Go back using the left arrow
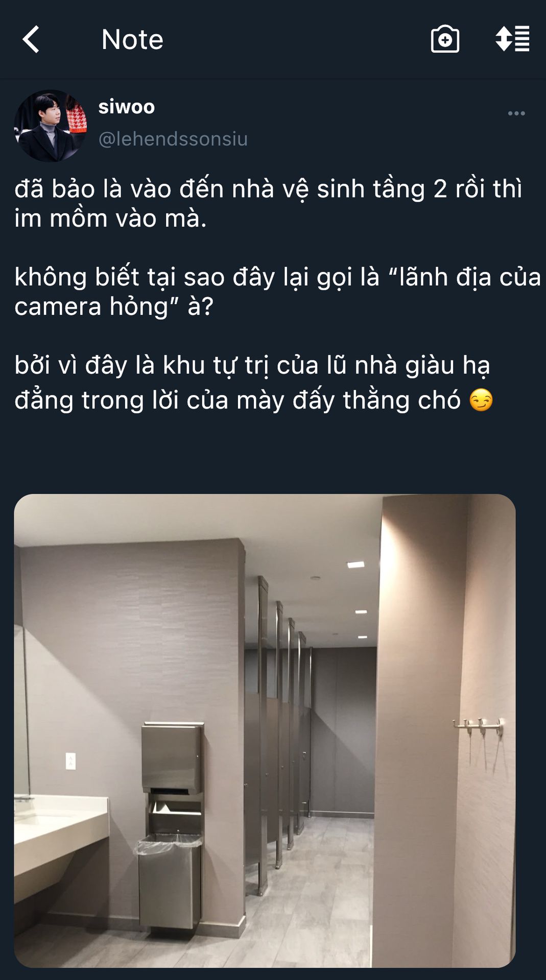Image resolution: width=546 pixels, height=980 pixels. coord(31,39)
